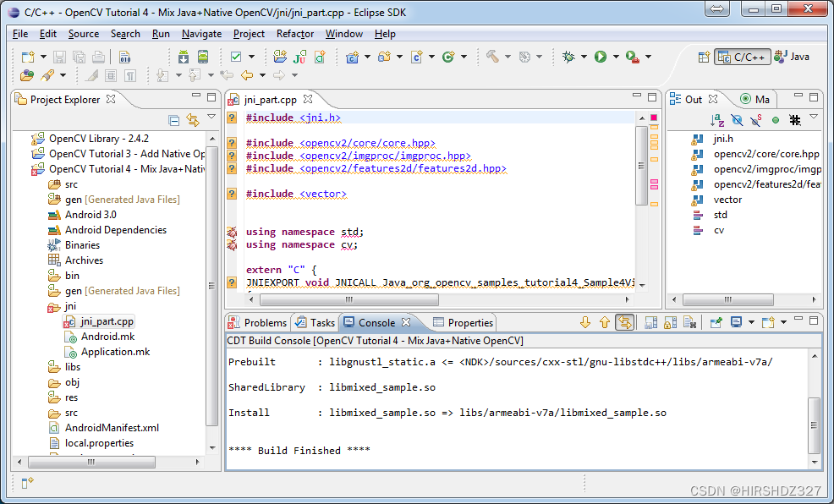Toggle Hide Non-Public Members green dot

pyautogui.click(x=776, y=121)
